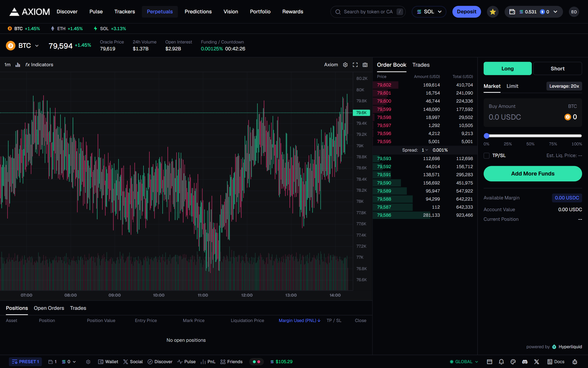Open Wallet tracker in bottom bar
The height and width of the screenshot is (368, 588).
tap(108, 362)
